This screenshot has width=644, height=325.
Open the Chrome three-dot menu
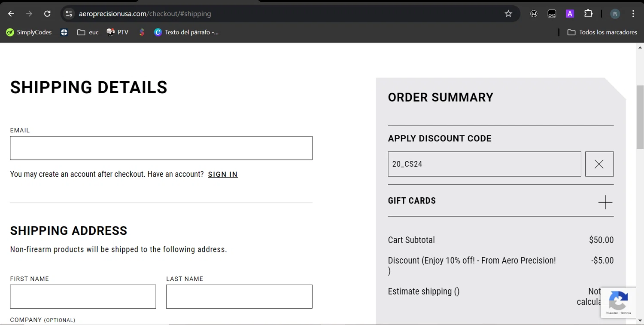tap(633, 14)
